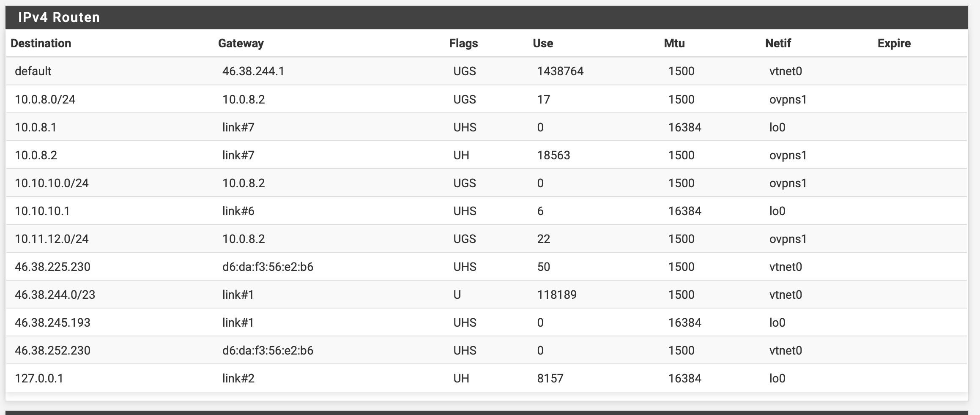The height and width of the screenshot is (415, 980).
Task: Select the default destination cell
Action: (x=33, y=71)
